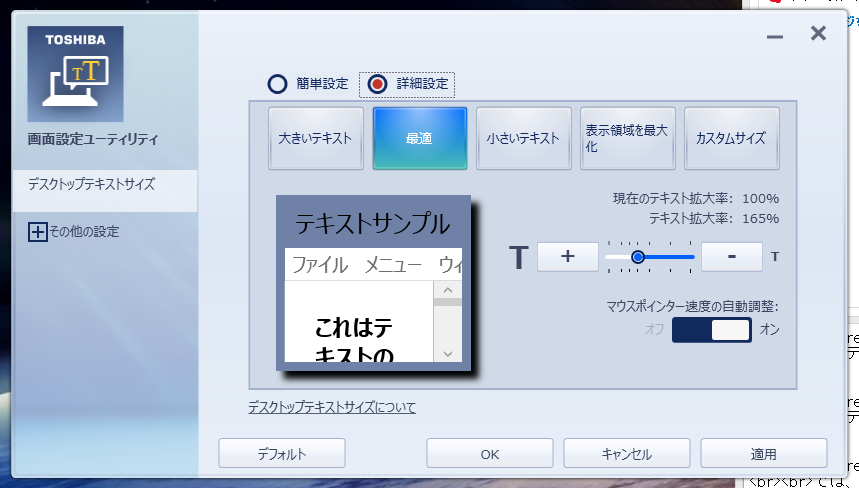The image size is (859, 488).
Task: Choose the カスタムサイズ preset
Action: [x=732, y=138]
